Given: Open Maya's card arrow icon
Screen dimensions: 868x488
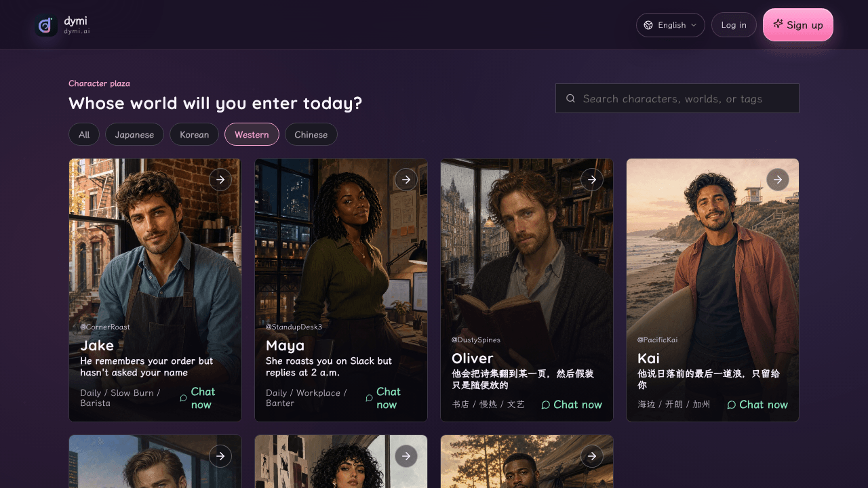Looking at the screenshot, I should tap(406, 180).
